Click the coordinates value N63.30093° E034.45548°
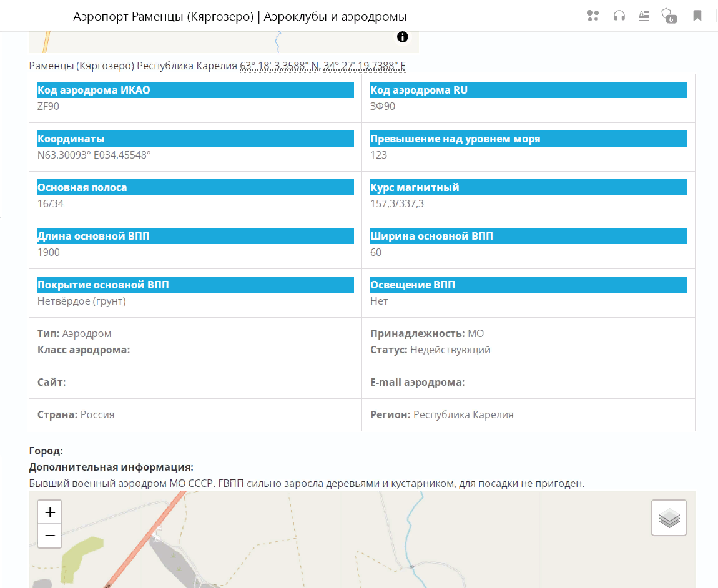 click(x=94, y=155)
